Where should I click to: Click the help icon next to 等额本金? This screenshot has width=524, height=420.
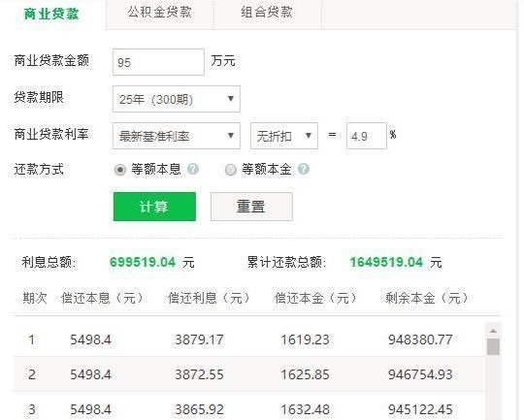[x=304, y=169]
